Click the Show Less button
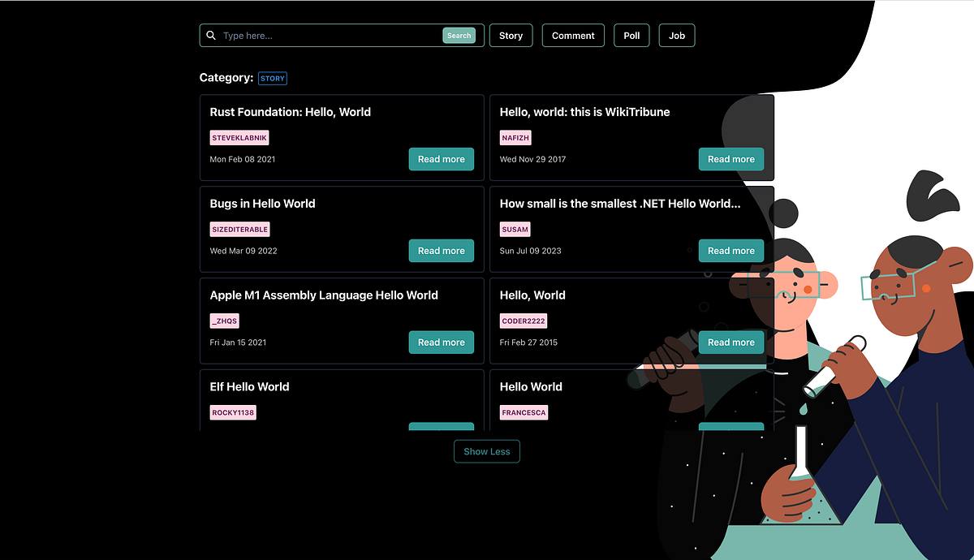This screenshot has width=974, height=560. tap(486, 451)
